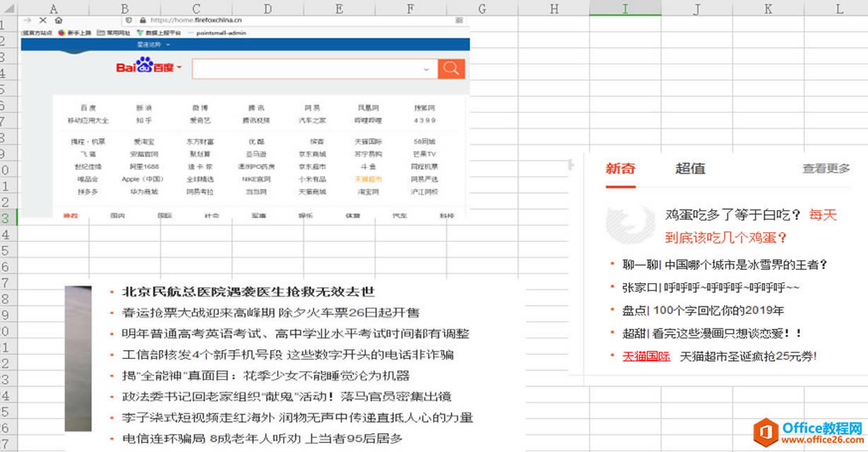Click the 查看更多 link

826,169
